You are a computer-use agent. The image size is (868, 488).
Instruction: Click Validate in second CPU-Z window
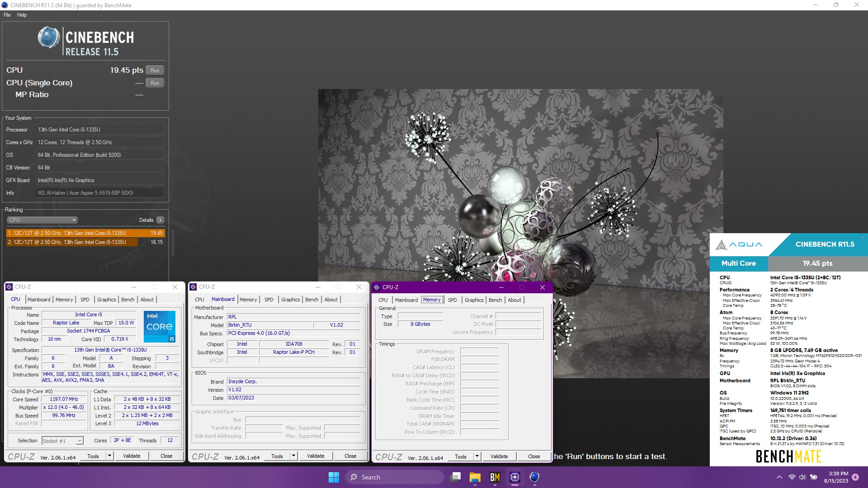tap(316, 456)
